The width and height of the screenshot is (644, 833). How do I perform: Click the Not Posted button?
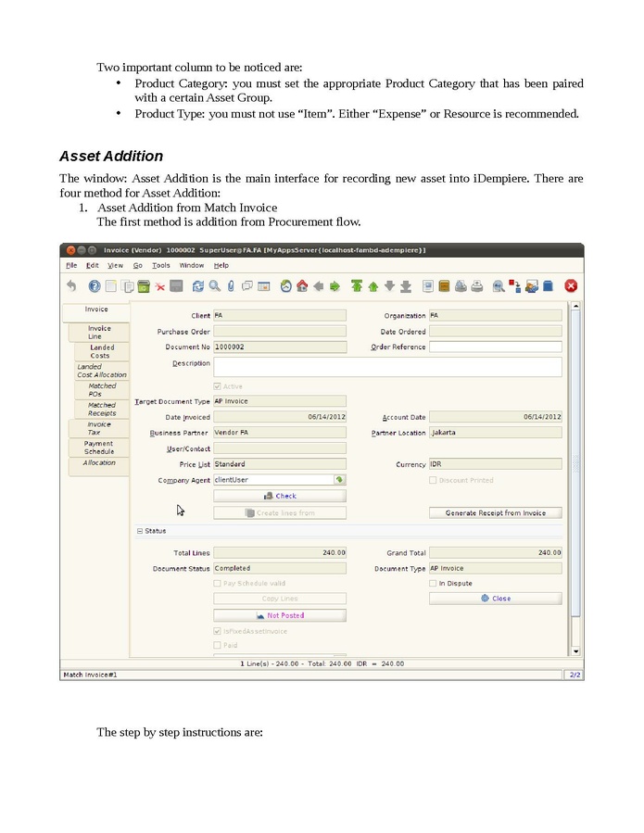(280, 615)
